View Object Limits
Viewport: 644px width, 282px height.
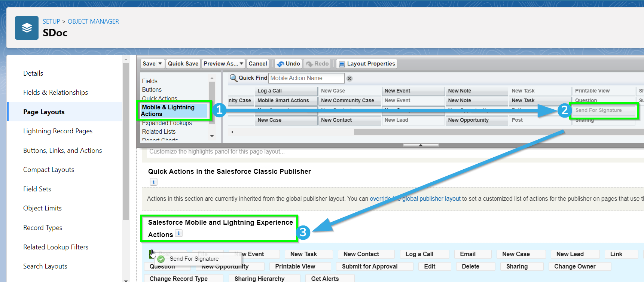click(42, 208)
